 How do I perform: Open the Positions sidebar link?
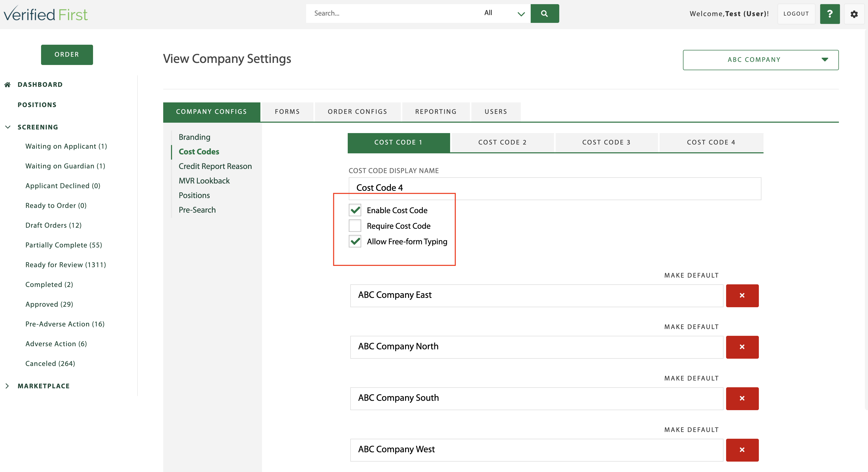click(37, 105)
